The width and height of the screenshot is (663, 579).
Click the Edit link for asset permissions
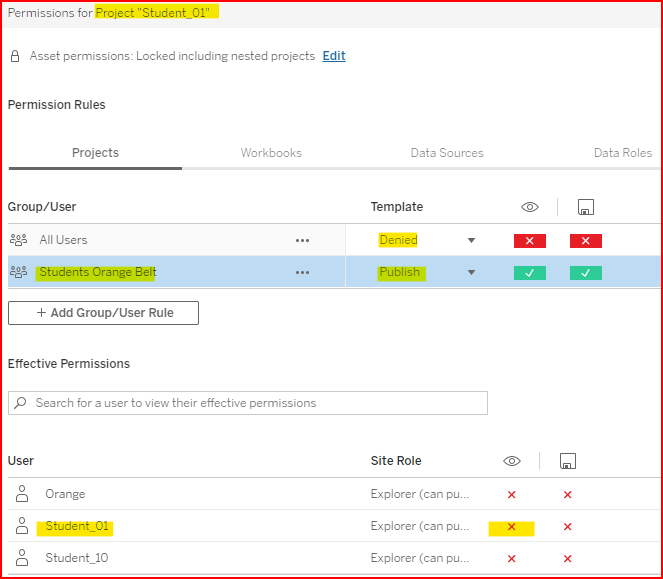[x=334, y=56]
